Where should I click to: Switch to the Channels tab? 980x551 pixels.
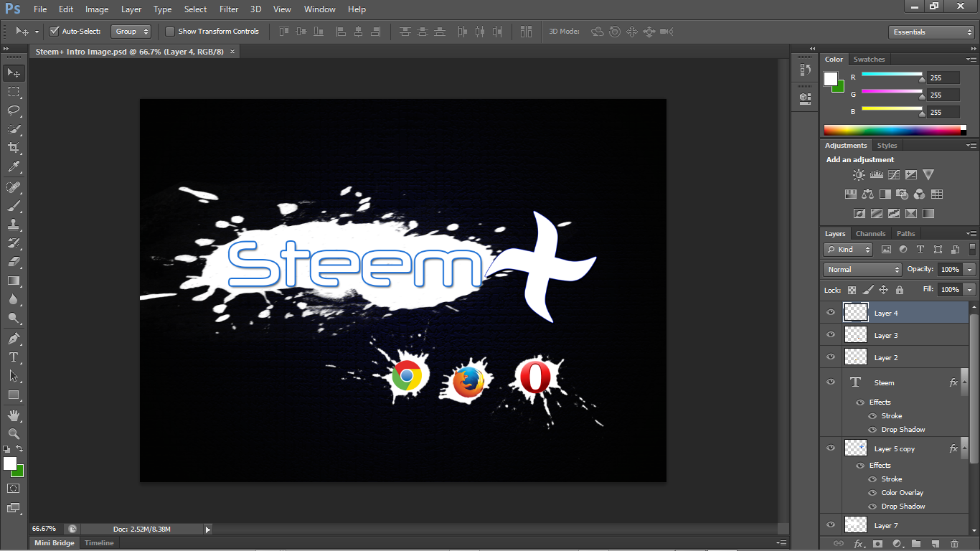tap(870, 234)
